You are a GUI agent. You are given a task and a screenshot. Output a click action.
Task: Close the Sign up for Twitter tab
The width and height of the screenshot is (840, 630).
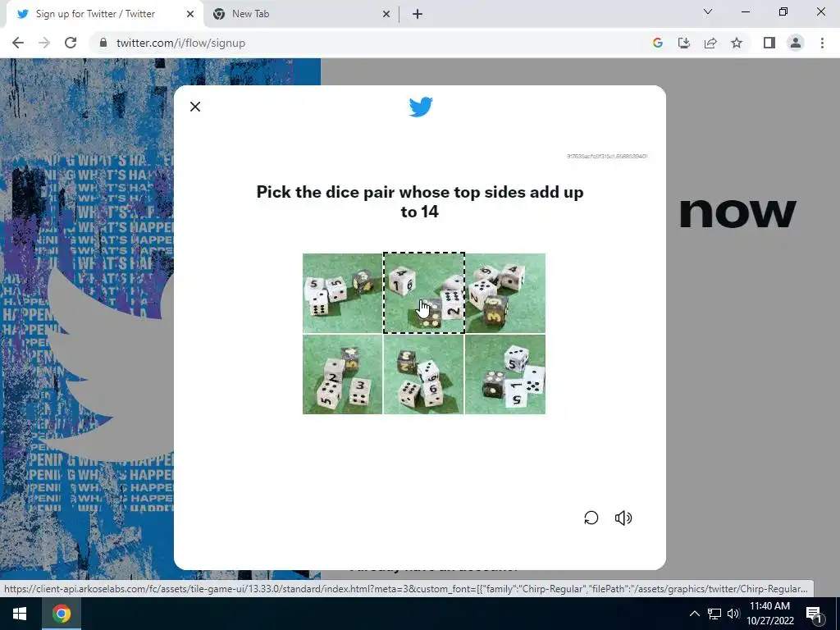click(x=190, y=14)
